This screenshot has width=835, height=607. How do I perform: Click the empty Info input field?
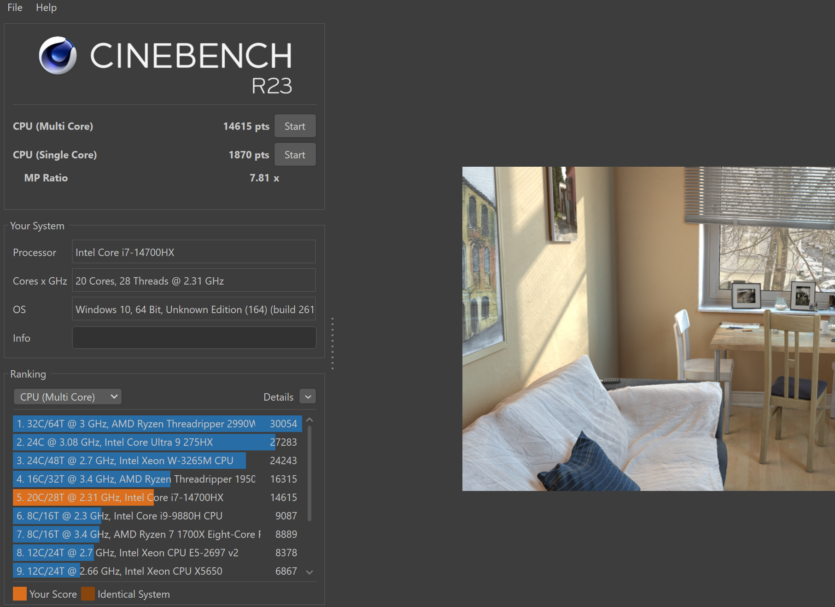click(x=194, y=338)
